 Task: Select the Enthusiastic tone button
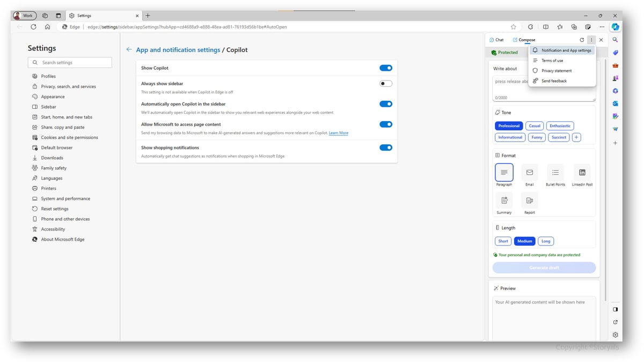[560, 126]
